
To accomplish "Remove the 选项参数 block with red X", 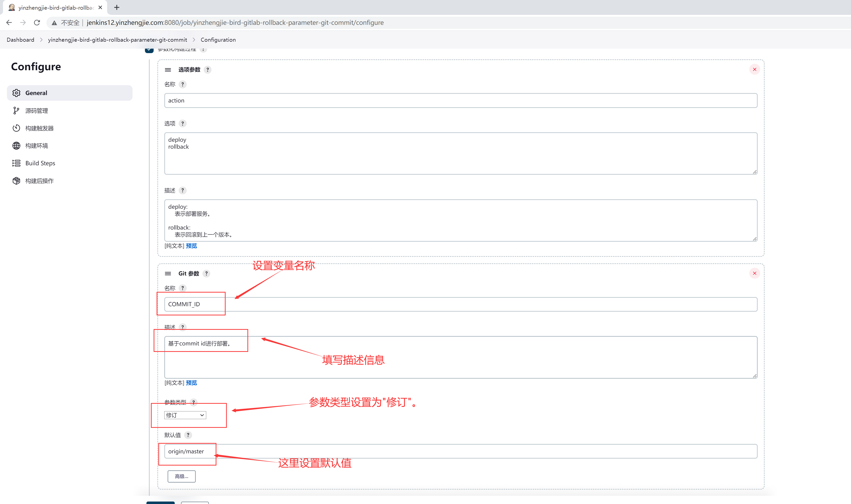I will pyautogui.click(x=754, y=69).
